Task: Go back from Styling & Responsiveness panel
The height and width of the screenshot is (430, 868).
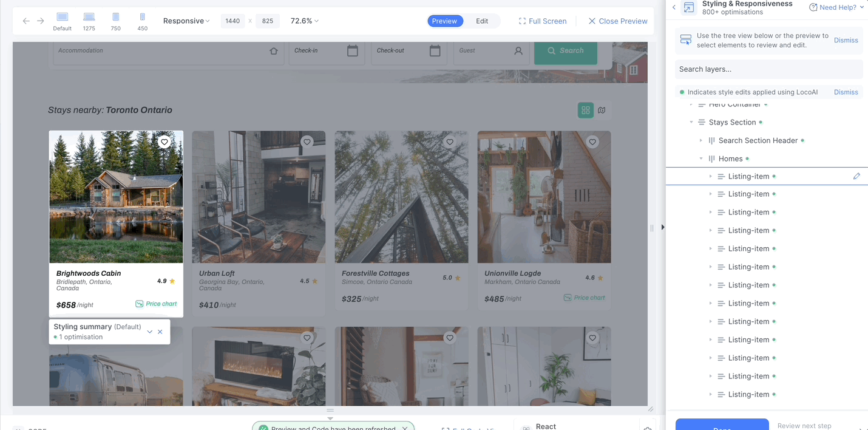Action: click(x=674, y=7)
